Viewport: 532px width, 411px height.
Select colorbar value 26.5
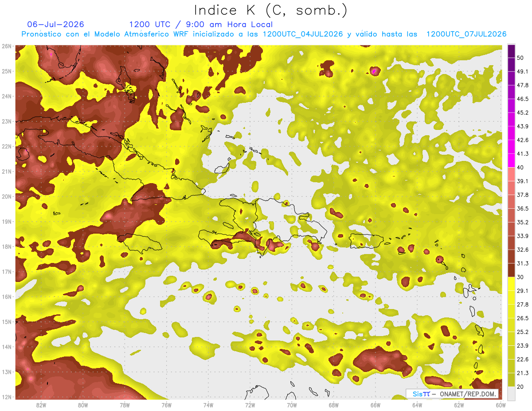tap(523, 318)
